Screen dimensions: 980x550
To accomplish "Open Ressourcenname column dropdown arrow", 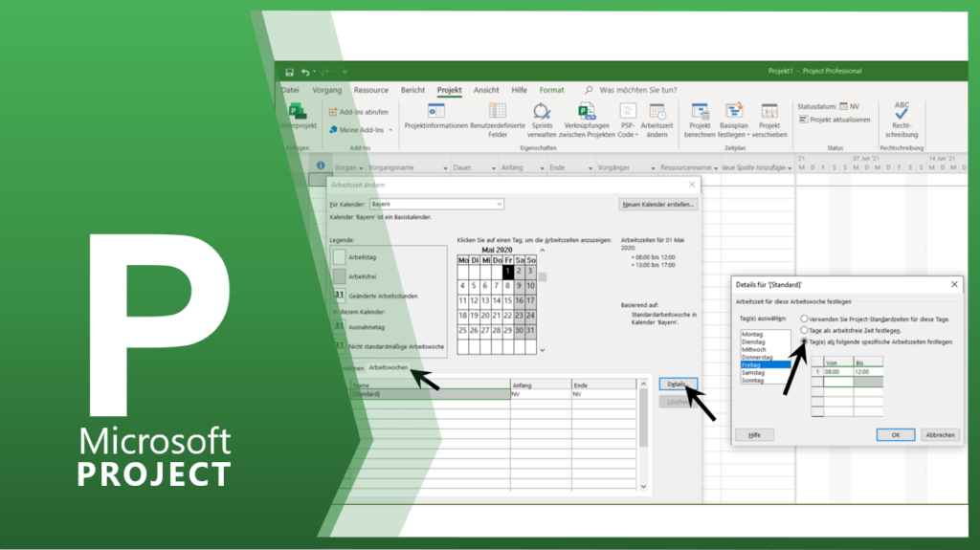I will click(x=716, y=168).
